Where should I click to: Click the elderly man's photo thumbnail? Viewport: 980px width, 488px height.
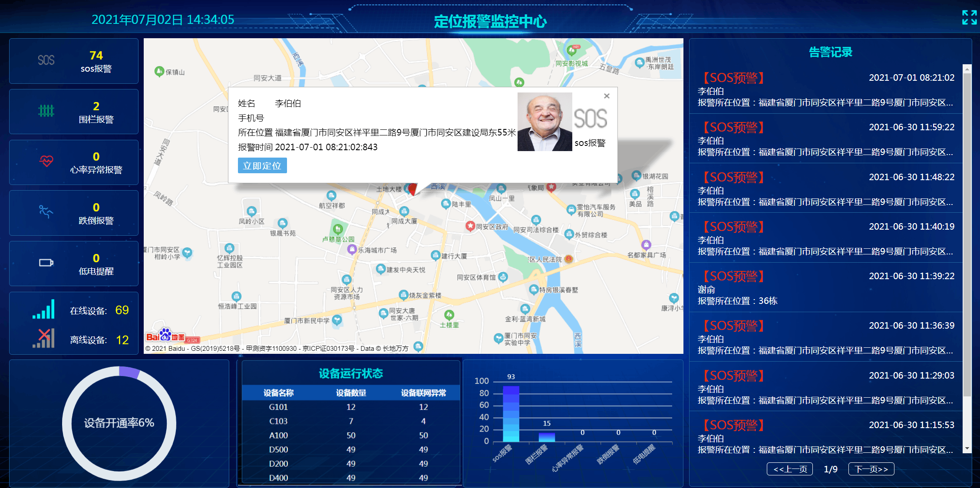point(544,122)
